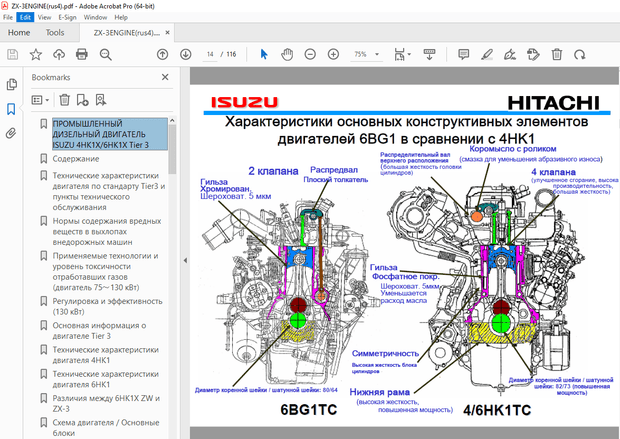Open the View menu
This screenshot has height=439, width=620.
(44, 17)
